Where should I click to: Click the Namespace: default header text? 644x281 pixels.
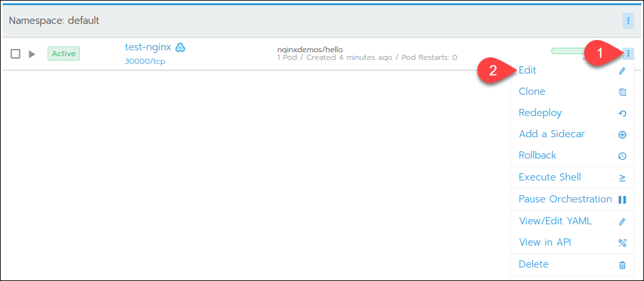pyautogui.click(x=54, y=20)
